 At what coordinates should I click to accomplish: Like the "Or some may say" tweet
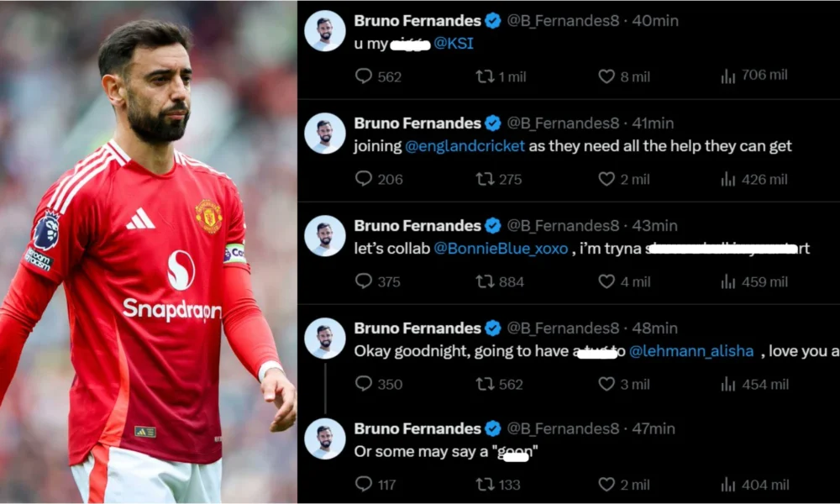606,484
